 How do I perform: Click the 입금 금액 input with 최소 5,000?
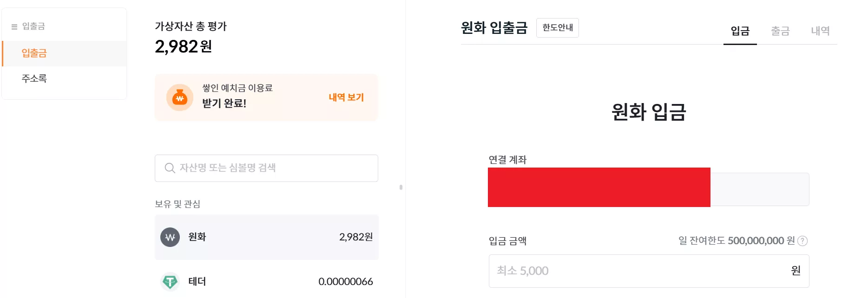click(x=649, y=271)
